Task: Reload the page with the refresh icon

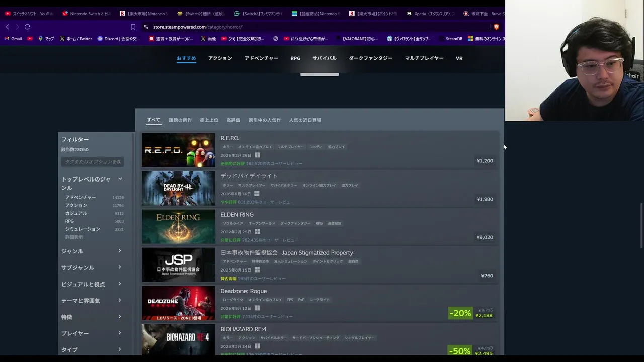Action: click(x=27, y=27)
